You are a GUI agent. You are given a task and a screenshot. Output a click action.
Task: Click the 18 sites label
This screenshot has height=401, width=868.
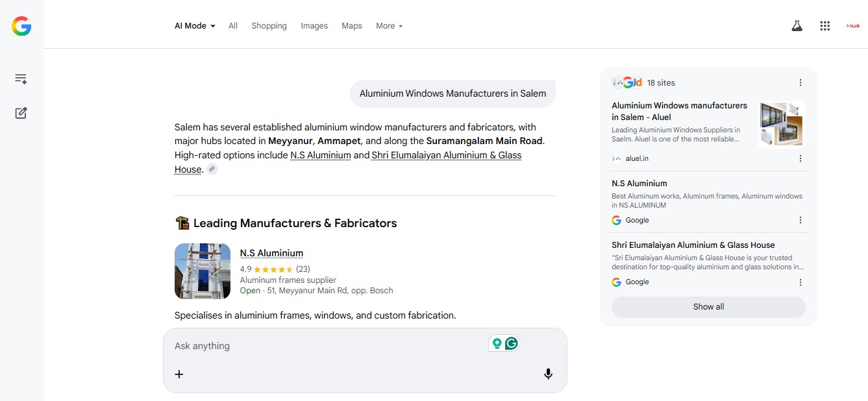coord(661,83)
